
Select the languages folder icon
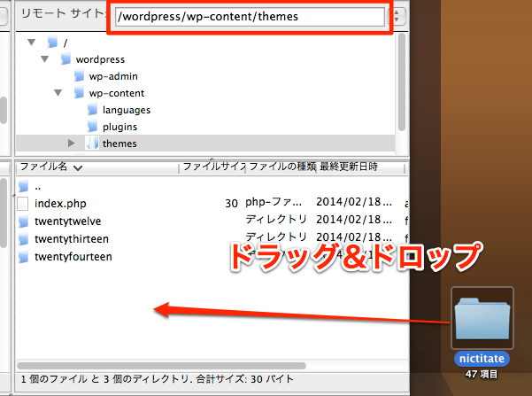click(x=92, y=109)
